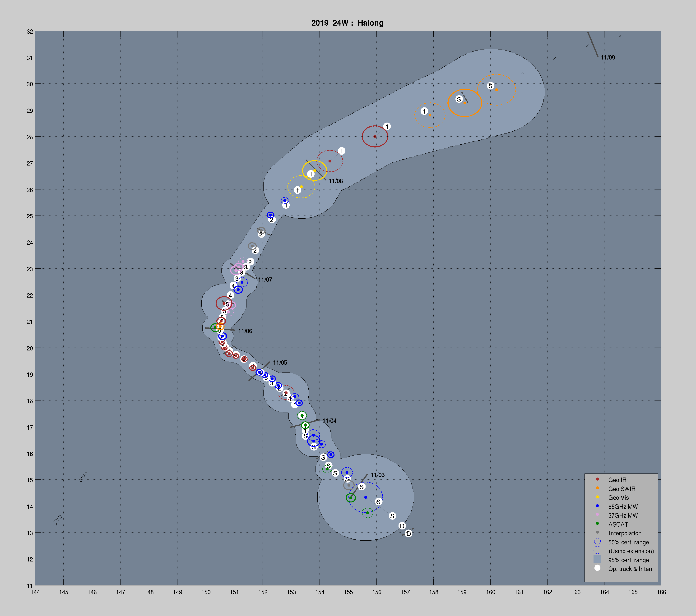Click the red Geo IR legend dot
The height and width of the screenshot is (616, 696).
point(597,479)
